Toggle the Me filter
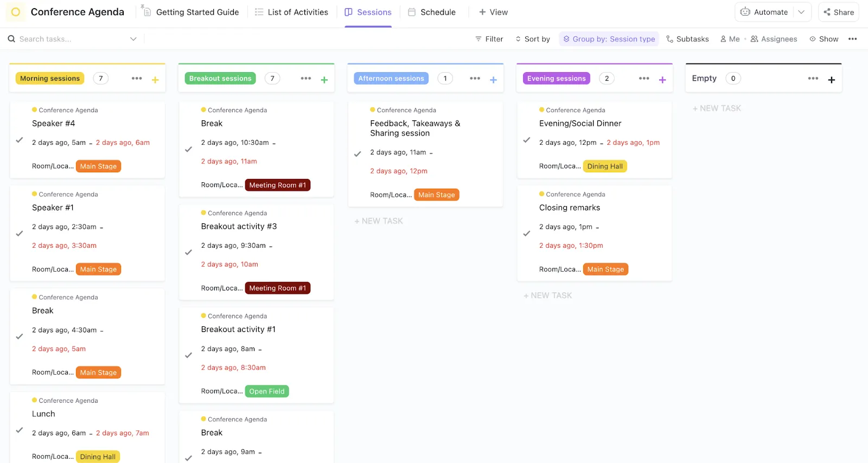Screen dimensions: 868x463 [730, 39]
